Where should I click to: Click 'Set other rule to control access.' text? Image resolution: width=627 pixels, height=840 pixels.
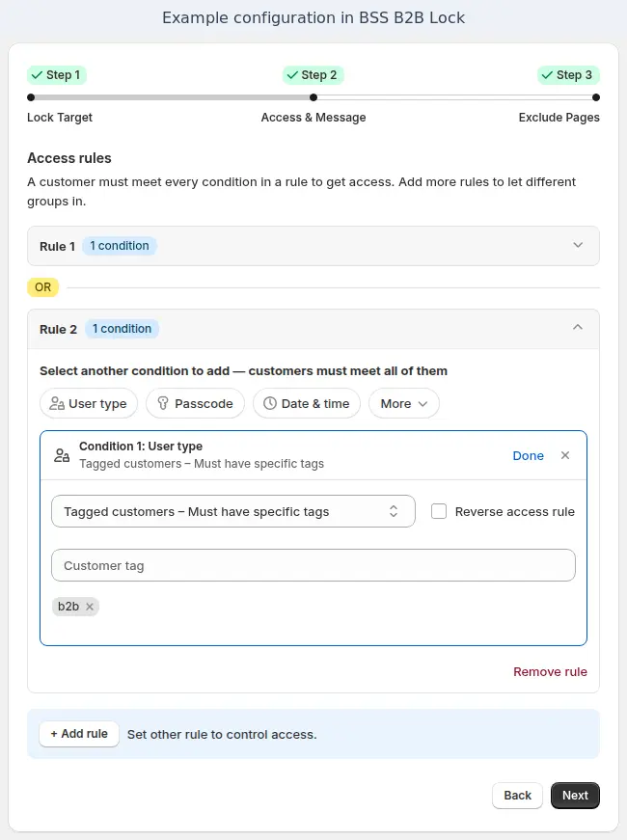(222, 735)
